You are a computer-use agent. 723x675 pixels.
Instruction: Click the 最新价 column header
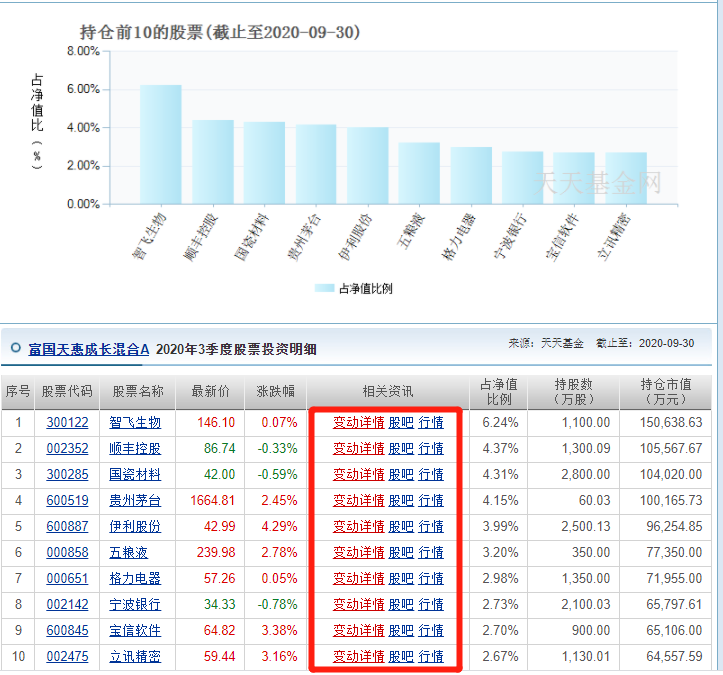coord(210,391)
